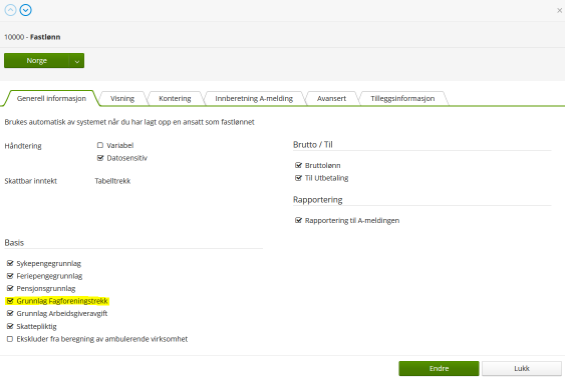The image size is (565, 382).
Task: Toggle the Grunnlag Arbeidsgiveravgift checkbox
Action: coord(10,313)
